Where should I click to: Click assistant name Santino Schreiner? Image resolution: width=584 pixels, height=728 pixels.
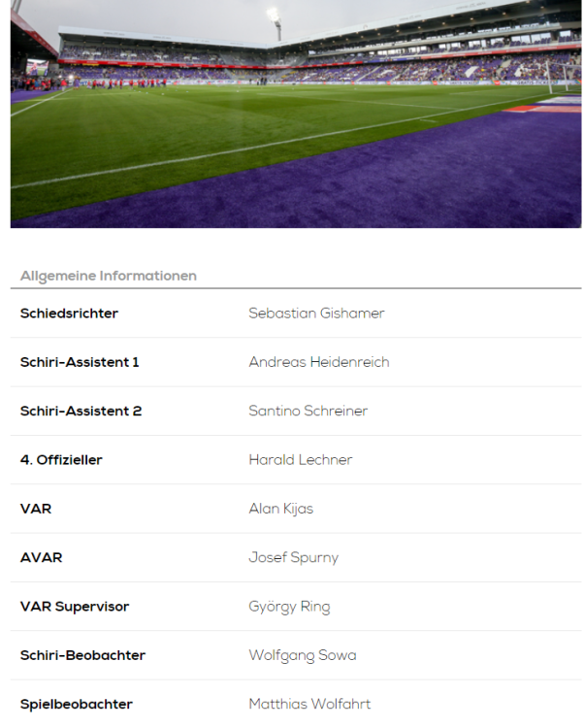308,411
